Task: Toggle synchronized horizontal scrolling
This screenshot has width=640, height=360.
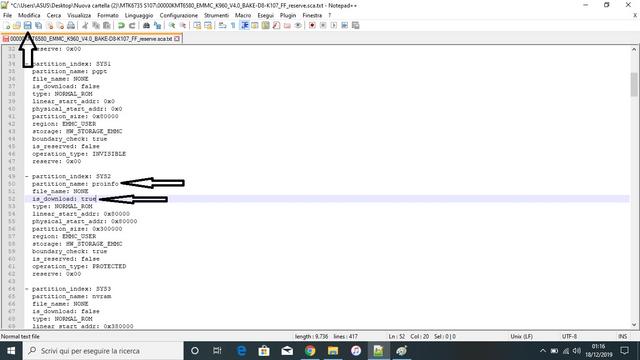Action: click(208, 25)
